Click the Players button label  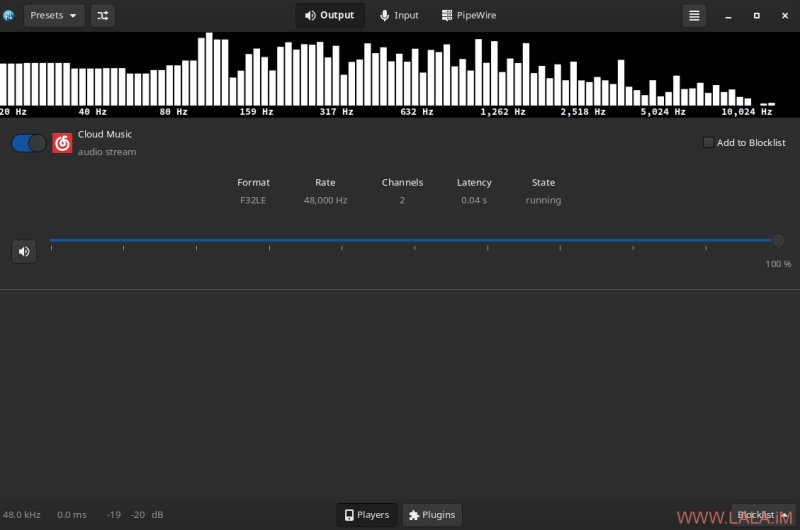point(373,515)
